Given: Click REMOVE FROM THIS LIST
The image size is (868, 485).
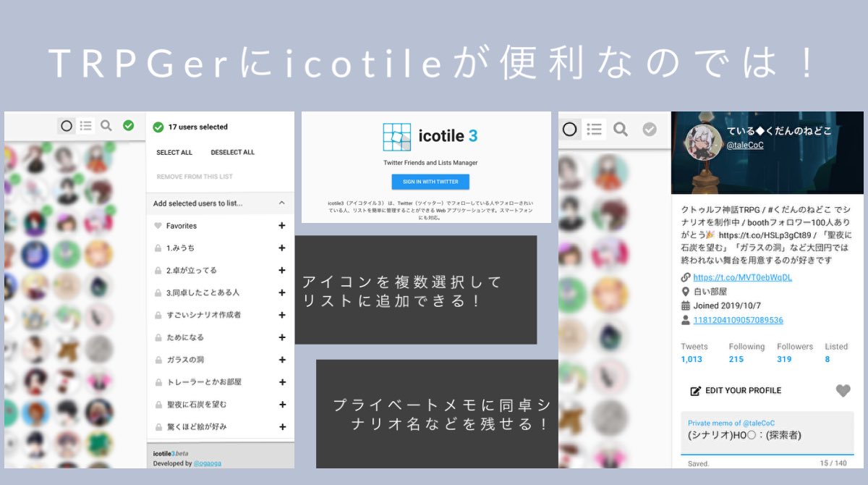Looking at the screenshot, I should pyautogui.click(x=195, y=177).
